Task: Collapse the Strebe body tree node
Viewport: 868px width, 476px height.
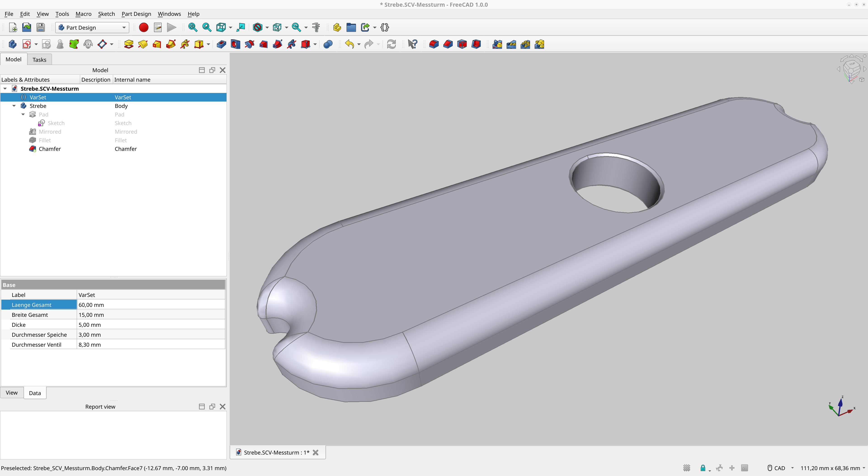Action: click(x=14, y=106)
